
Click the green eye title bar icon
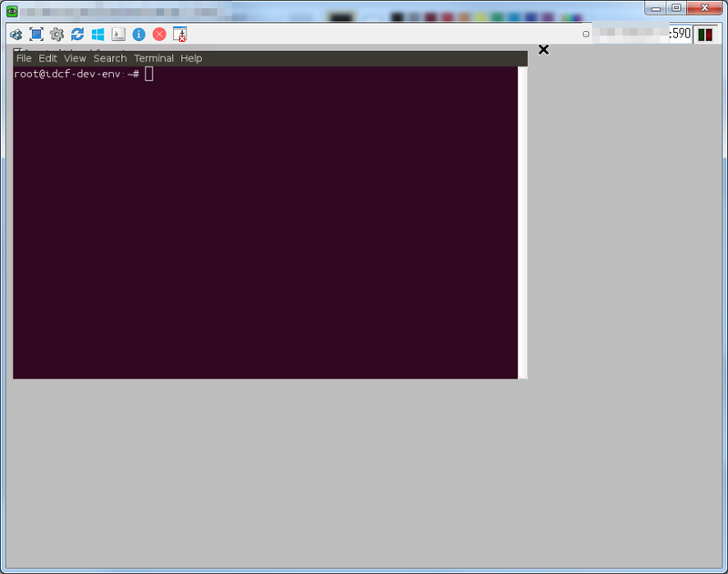click(x=13, y=11)
